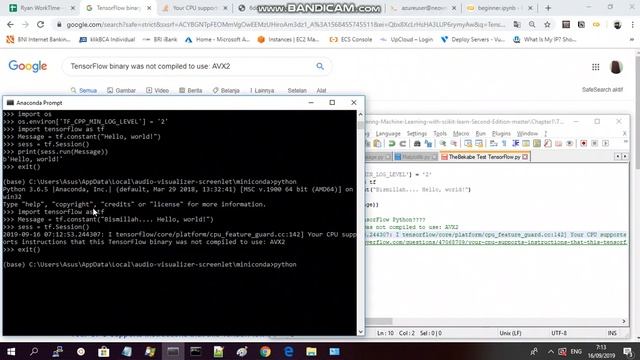Screen dimensions: 640x360
Task: Click the Chrome address bar
Action: 286,25
